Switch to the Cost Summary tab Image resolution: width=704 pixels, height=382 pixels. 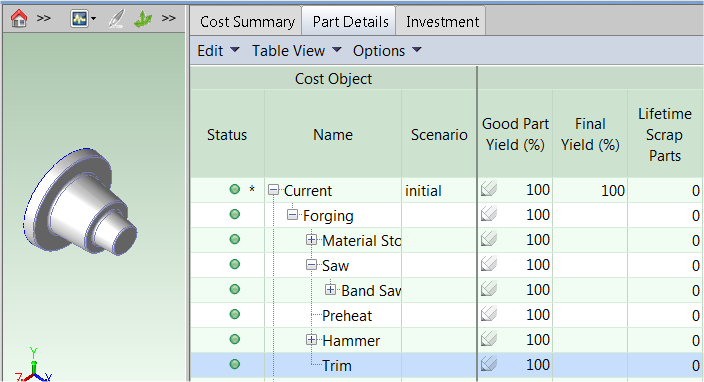pyautogui.click(x=247, y=22)
